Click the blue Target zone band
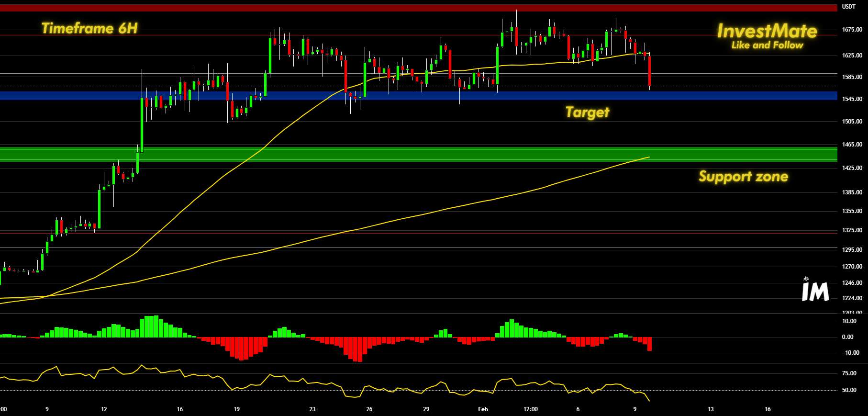868x416 pixels. click(x=419, y=96)
